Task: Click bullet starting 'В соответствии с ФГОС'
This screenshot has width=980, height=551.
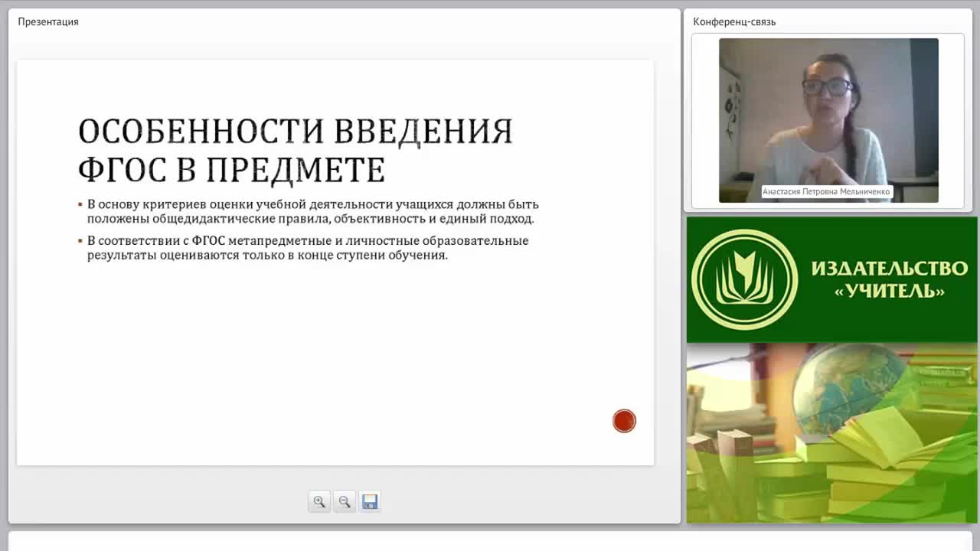Action: pyautogui.click(x=307, y=248)
